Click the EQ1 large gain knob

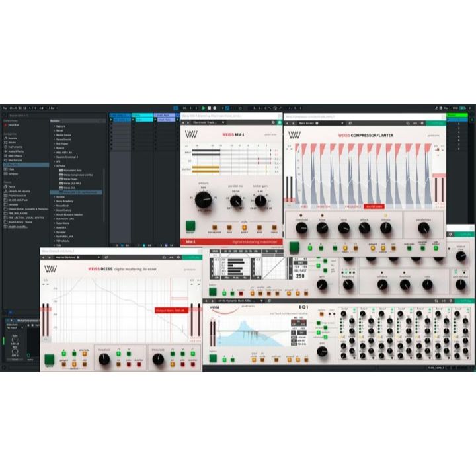[322, 352]
